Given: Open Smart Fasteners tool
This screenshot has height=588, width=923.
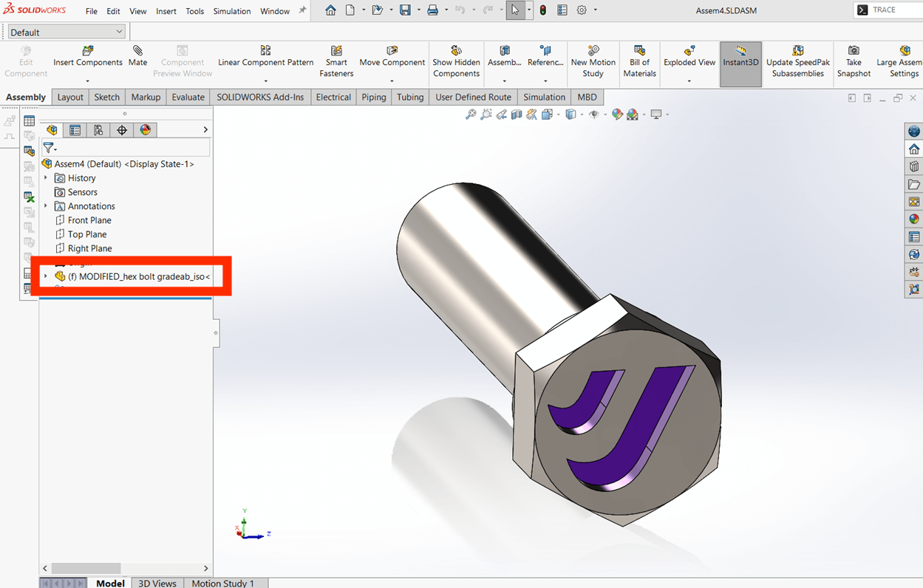Looking at the screenshot, I should click(336, 62).
